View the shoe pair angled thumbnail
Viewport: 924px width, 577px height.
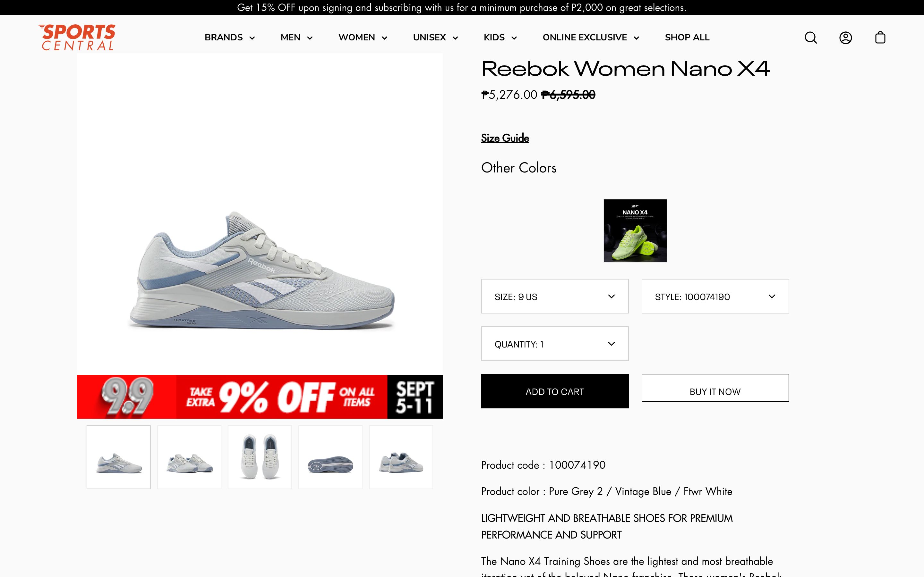coord(189,457)
